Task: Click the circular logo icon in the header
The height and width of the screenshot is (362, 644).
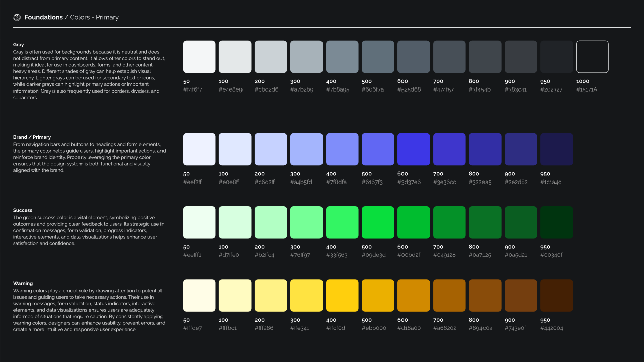Action: click(17, 17)
